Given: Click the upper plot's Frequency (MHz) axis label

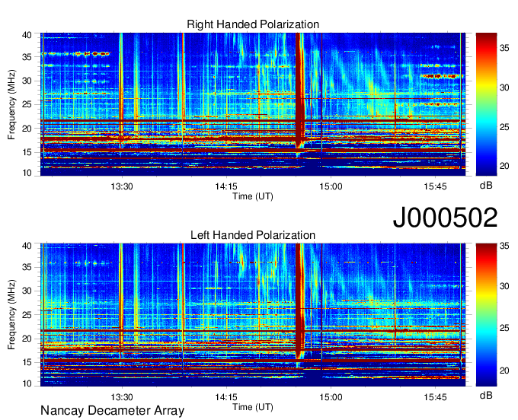Looking at the screenshot, I should [11, 104].
